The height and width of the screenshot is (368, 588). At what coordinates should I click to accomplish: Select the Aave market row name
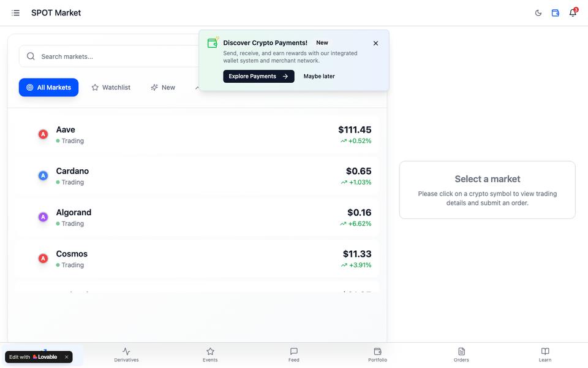tap(66, 129)
